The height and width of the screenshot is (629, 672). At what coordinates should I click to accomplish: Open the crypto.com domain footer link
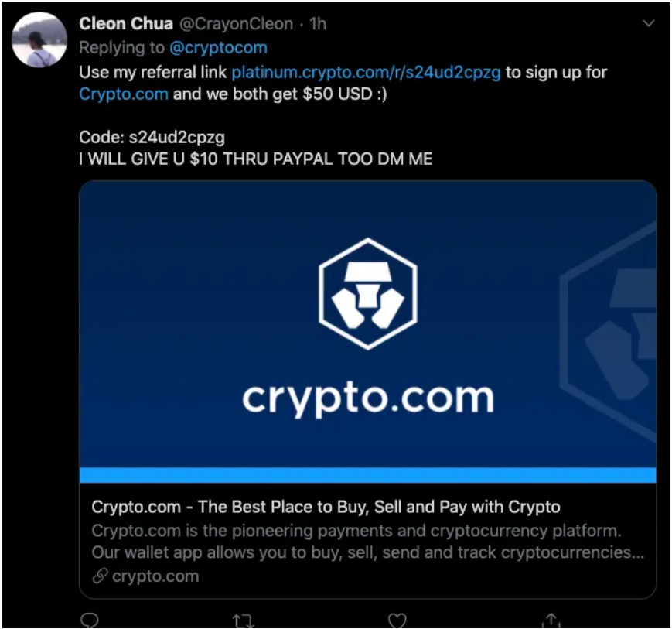click(155, 576)
